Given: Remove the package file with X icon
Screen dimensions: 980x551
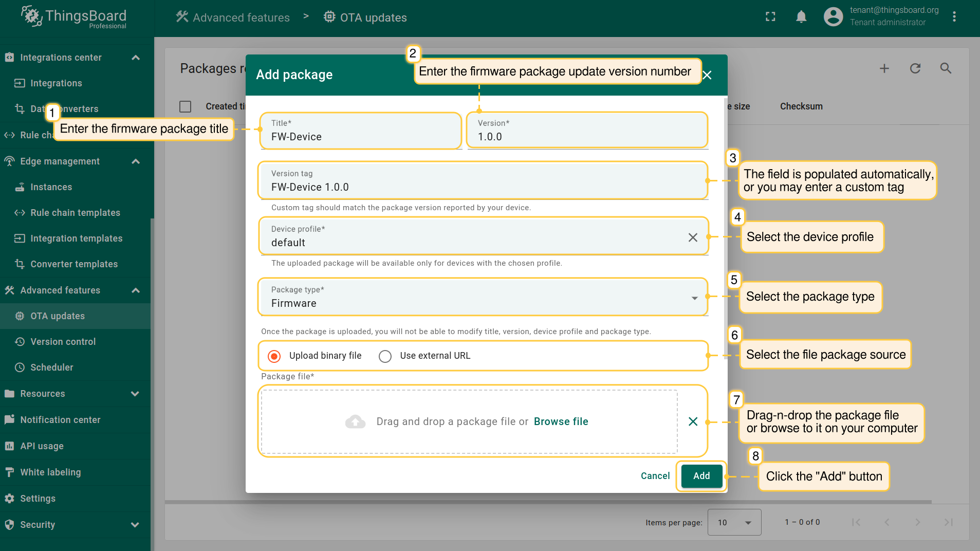Looking at the screenshot, I should tap(693, 421).
